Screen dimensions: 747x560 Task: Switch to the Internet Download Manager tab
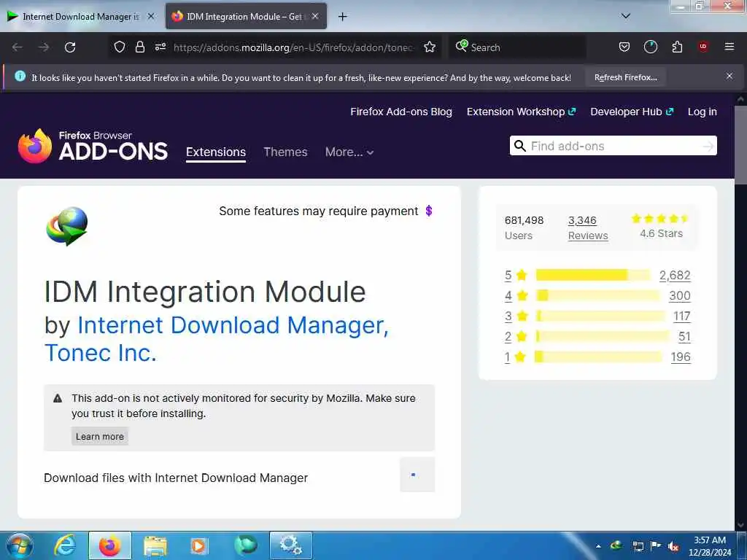coord(81,17)
